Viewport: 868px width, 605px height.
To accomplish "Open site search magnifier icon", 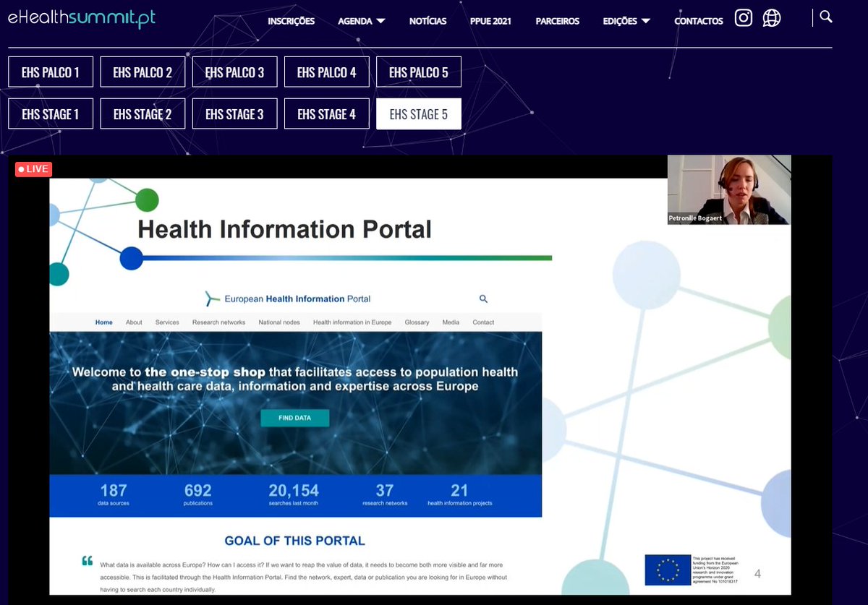I will tap(826, 17).
